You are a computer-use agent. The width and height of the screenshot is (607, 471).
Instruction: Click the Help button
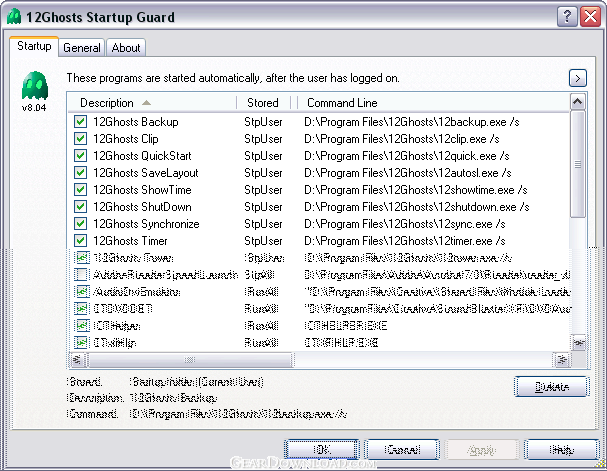click(x=562, y=450)
